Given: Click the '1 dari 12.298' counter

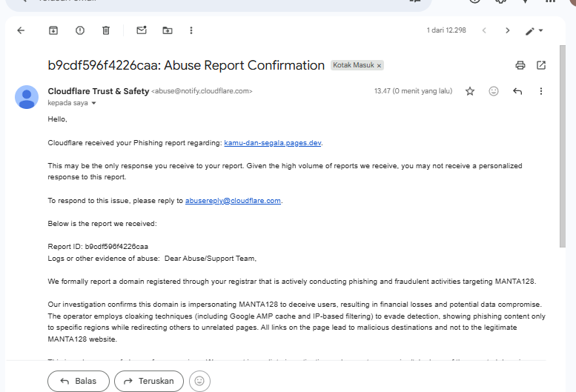Looking at the screenshot, I should click(446, 30).
